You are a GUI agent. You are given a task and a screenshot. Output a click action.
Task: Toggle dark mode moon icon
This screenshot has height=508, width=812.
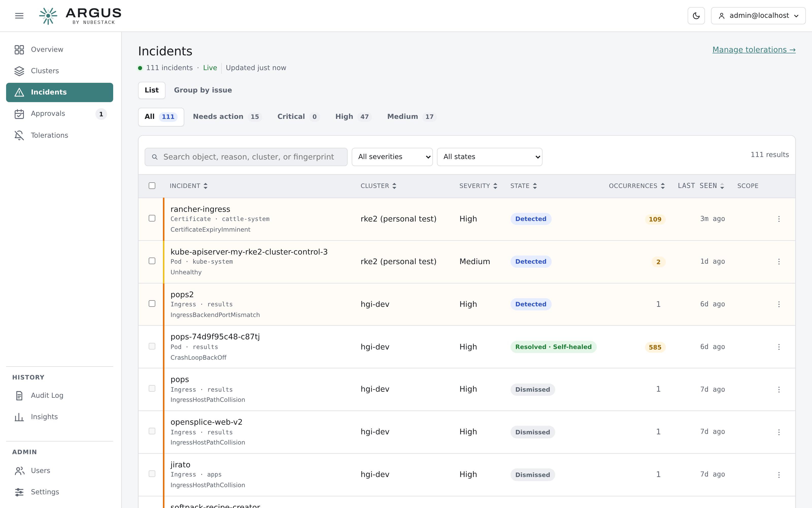pos(696,16)
